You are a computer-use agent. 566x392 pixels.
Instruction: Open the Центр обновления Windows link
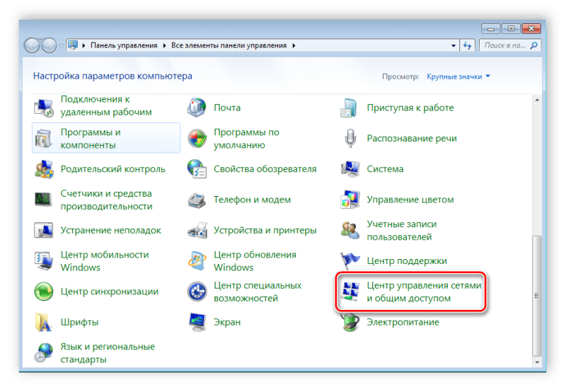click(x=255, y=261)
